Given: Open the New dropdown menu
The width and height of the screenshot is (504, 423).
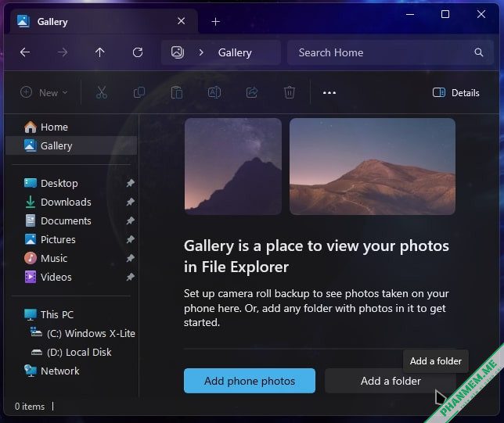Looking at the screenshot, I should pos(44,92).
